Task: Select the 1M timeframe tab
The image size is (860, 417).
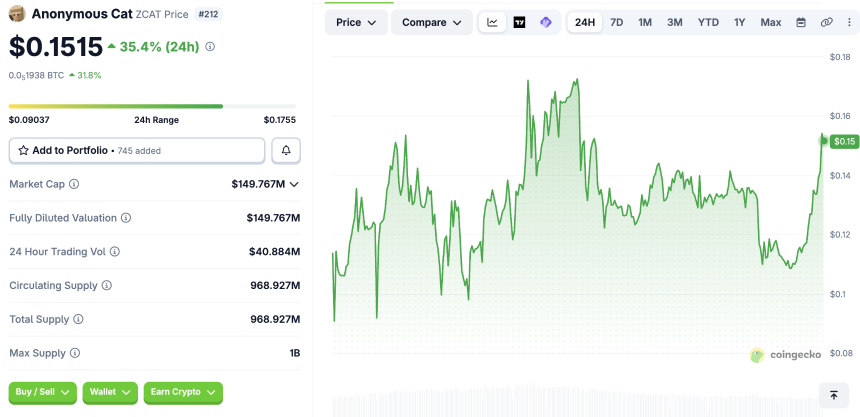Action: (645, 22)
